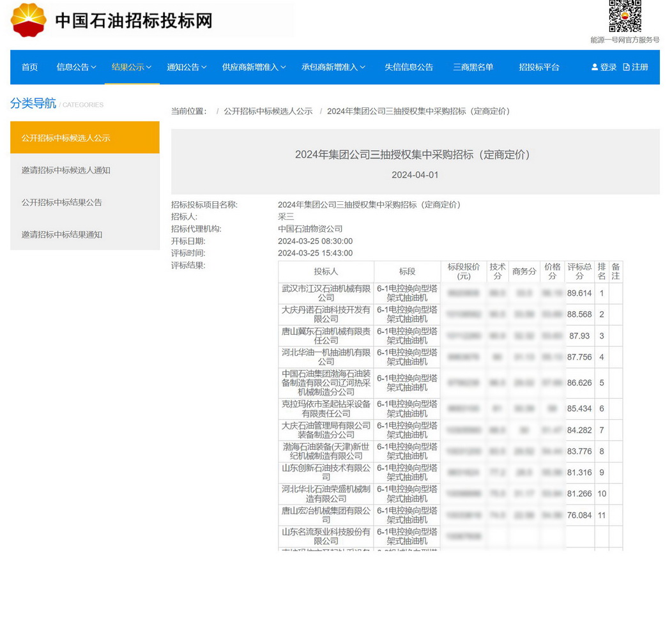This screenshot has height=619, width=672.
Task: Open 公开招标中标结果公告 category
Action: click(62, 203)
